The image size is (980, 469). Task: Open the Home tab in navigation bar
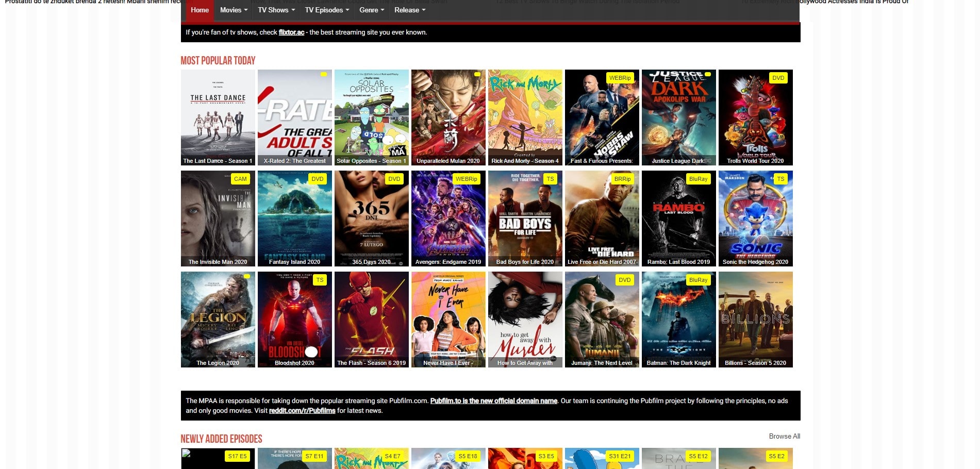pos(200,10)
